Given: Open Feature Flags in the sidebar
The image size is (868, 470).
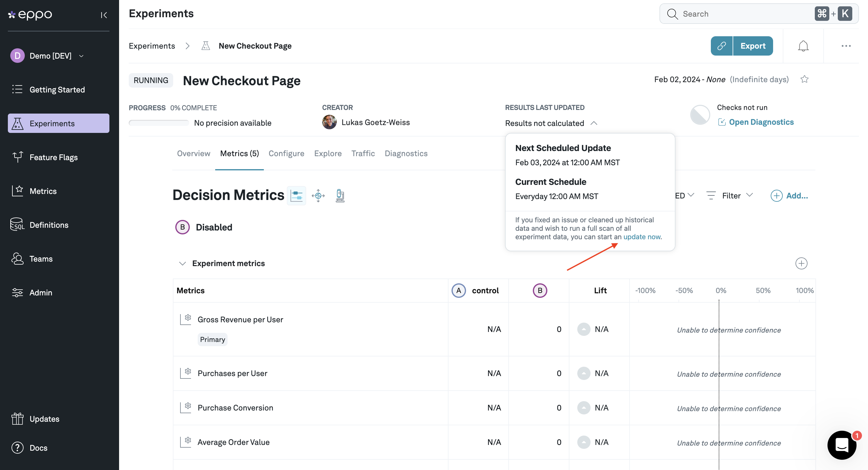Looking at the screenshot, I should (53, 157).
